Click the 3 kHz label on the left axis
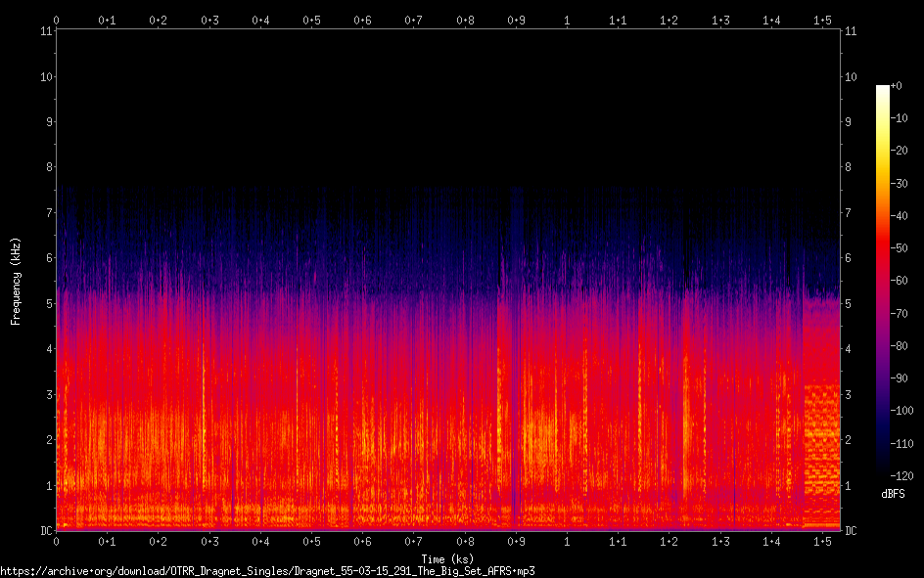The image size is (924, 578). [x=45, y=394]
